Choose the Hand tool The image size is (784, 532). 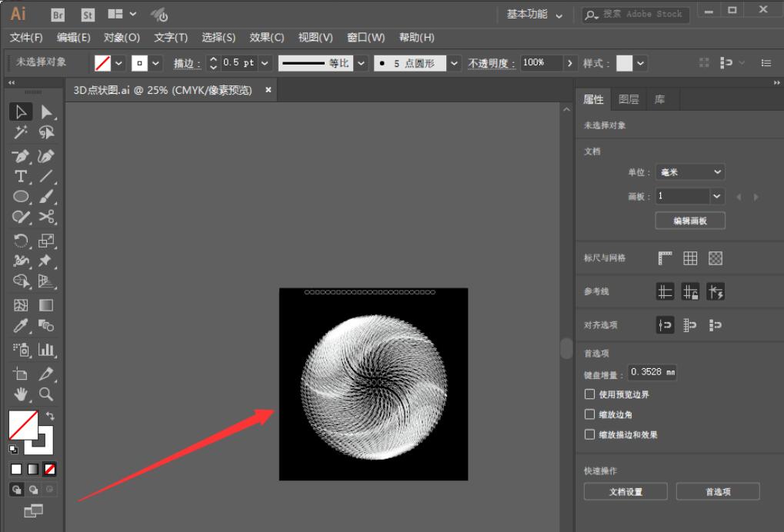(21, 394)
